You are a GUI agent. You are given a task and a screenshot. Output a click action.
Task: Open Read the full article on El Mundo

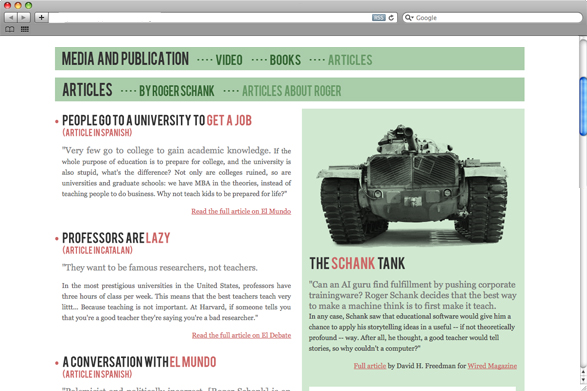click(241, 211)
